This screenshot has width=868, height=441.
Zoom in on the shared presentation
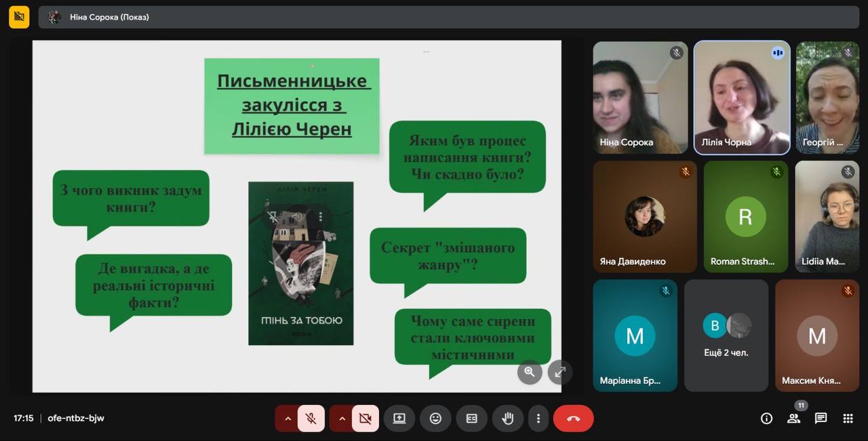529,372
